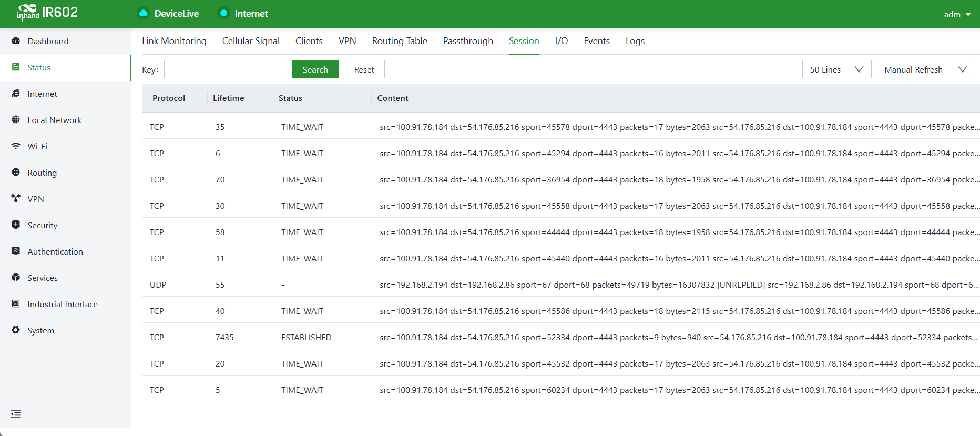Click the System gear icon
The height and width of the screenshot is (436, 980).
pyautogui.click(x=16, y=330)
